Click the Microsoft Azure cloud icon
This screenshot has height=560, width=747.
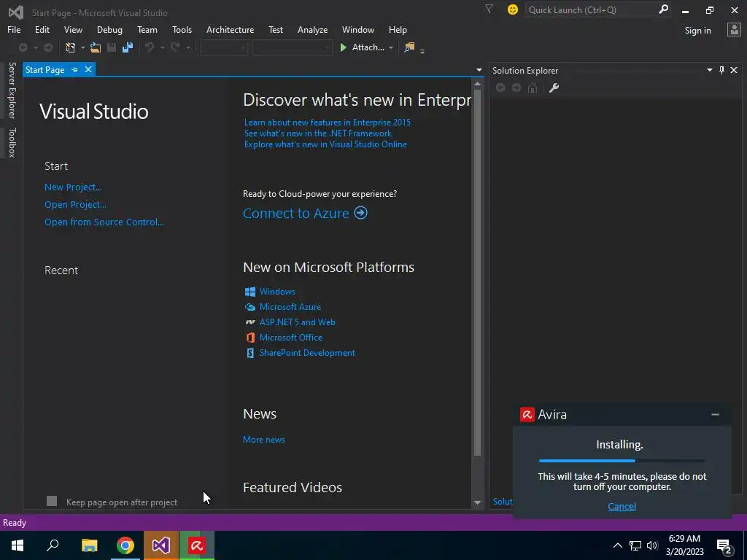coord(249,307)
